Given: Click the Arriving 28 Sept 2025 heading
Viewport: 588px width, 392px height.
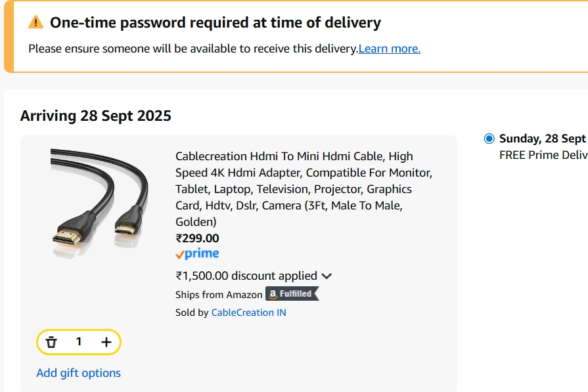Looking at the screenshot, I should [x=95, y=116].
